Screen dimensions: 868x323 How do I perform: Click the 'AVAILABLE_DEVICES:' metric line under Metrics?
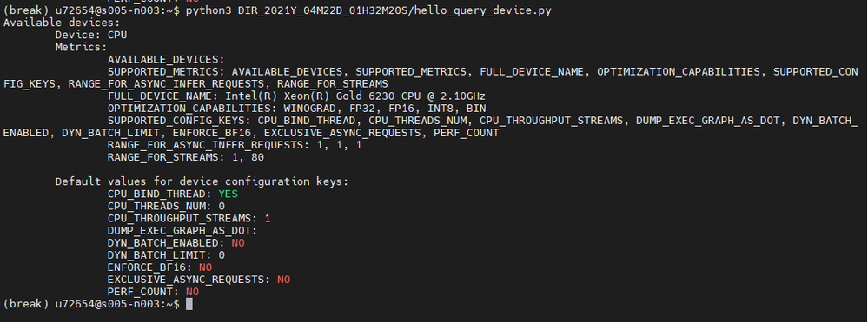point(166,59)
